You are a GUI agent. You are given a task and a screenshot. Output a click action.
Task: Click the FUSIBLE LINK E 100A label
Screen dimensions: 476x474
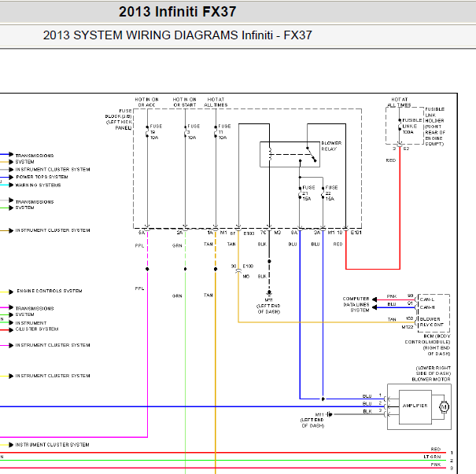click(x=411, y=126)
